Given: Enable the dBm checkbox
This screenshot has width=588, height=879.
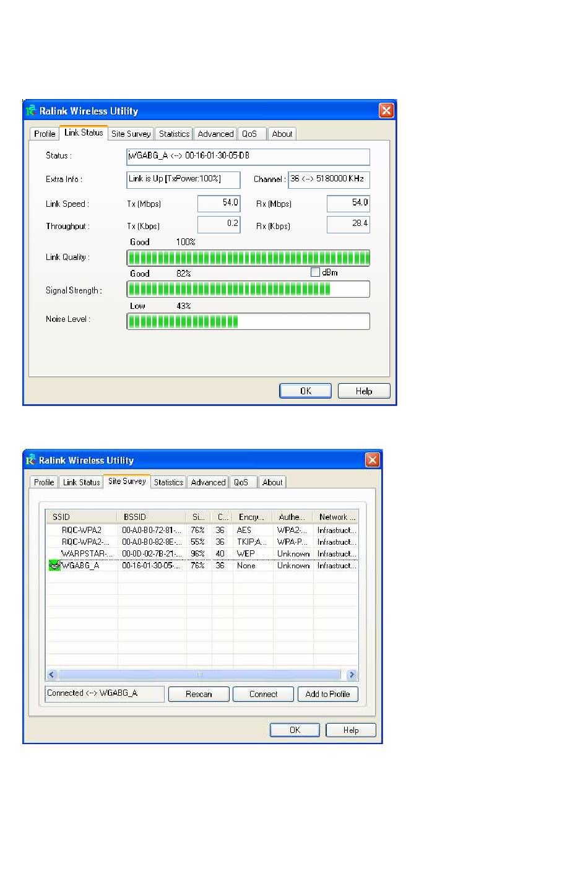Looking at the screenshot, I should (x=315, y=272).
